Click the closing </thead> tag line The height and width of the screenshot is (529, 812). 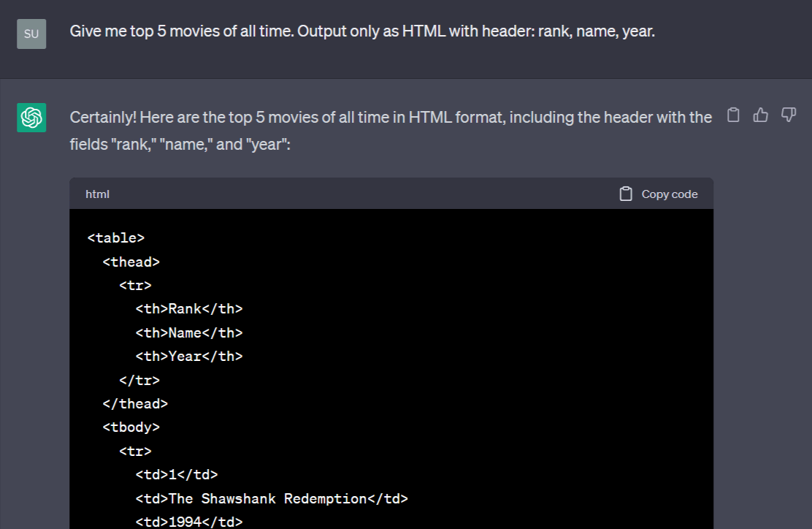135,403
